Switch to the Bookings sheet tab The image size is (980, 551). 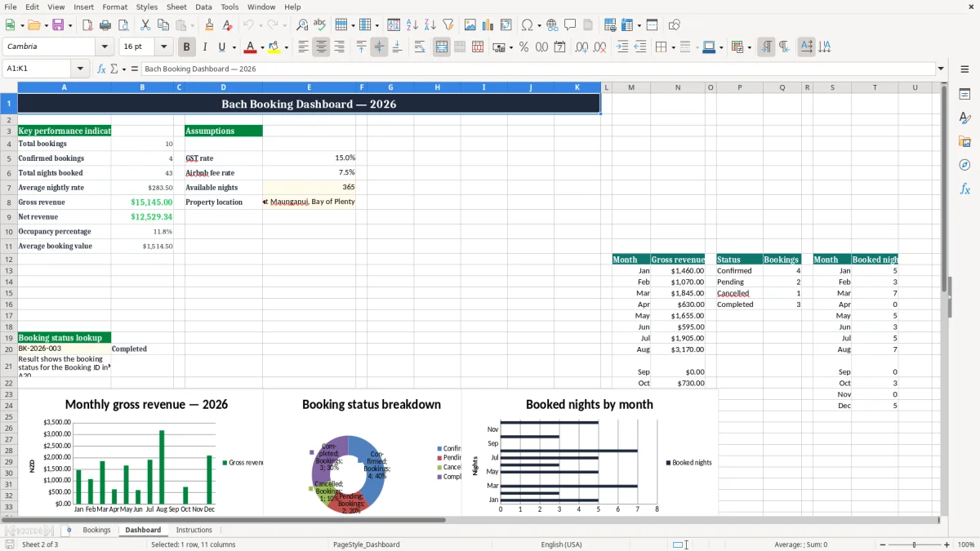[96, 530]
